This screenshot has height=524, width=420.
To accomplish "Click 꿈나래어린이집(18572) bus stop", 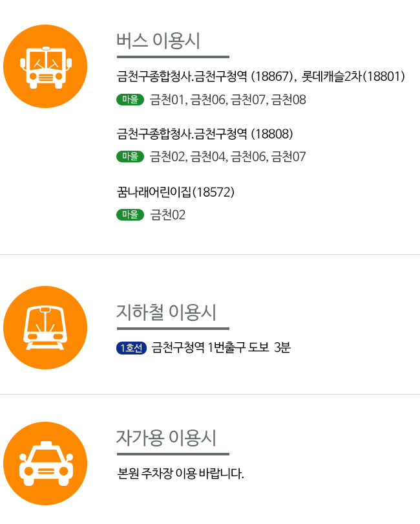I will [x=176, y=192].
